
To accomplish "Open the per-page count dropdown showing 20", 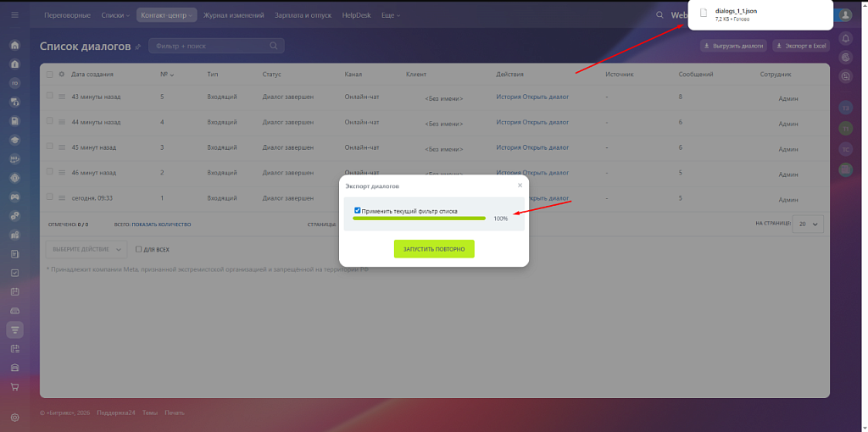I will pyautogui.click(x=807, y=224).
